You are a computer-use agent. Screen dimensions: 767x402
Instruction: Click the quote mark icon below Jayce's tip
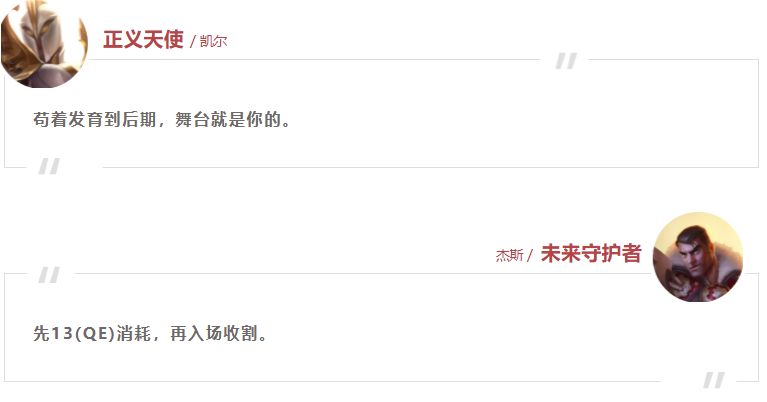[x=714, y=380]
